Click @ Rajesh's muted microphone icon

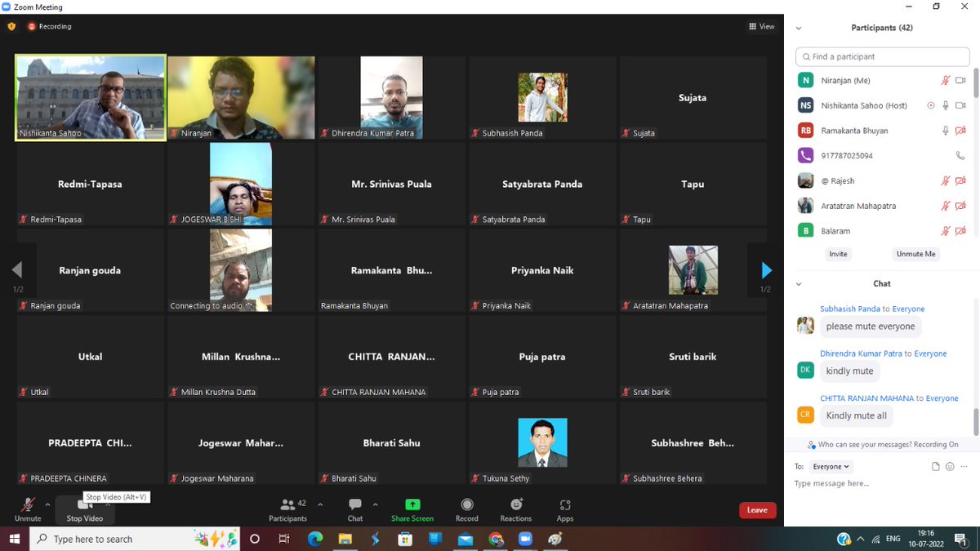945,180
